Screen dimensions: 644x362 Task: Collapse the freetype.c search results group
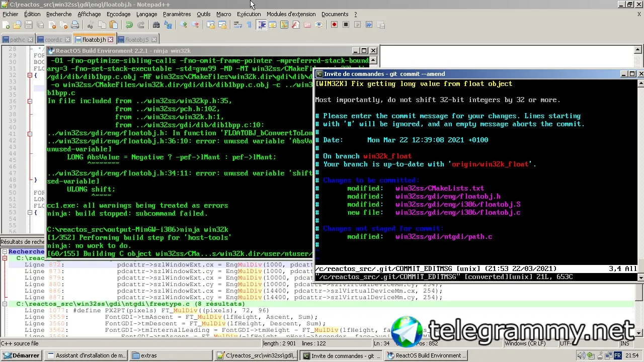pos(5,304)
